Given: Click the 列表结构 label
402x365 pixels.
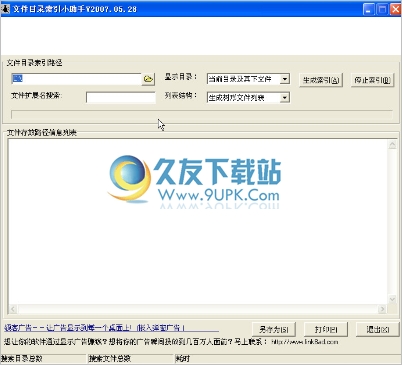Looking at the screenshot, I should pos(181,96).
